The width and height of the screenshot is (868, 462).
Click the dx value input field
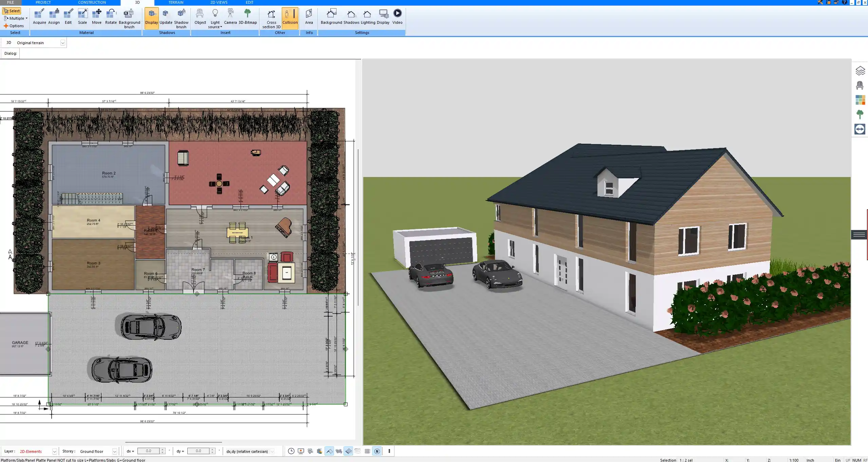tap(148, 451)
